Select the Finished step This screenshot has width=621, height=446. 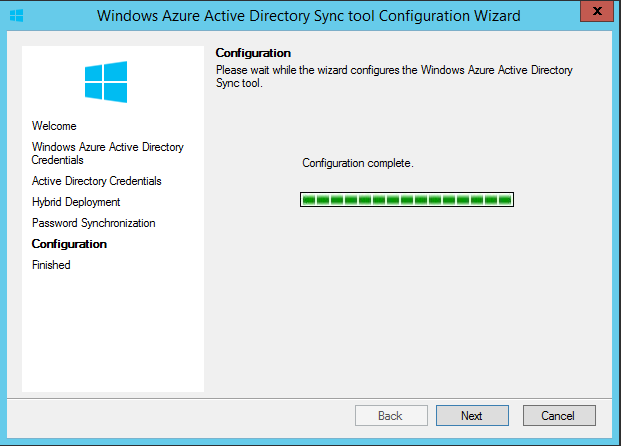coord(51,265)
